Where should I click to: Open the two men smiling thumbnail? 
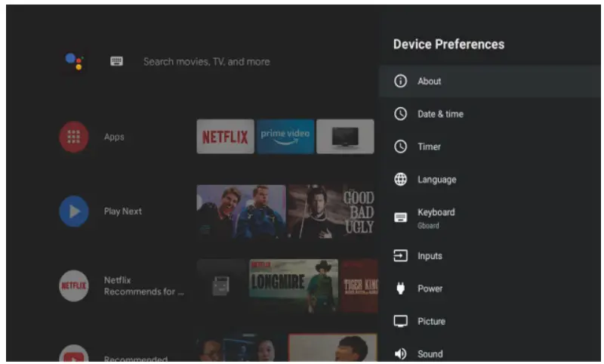point(242,211)
